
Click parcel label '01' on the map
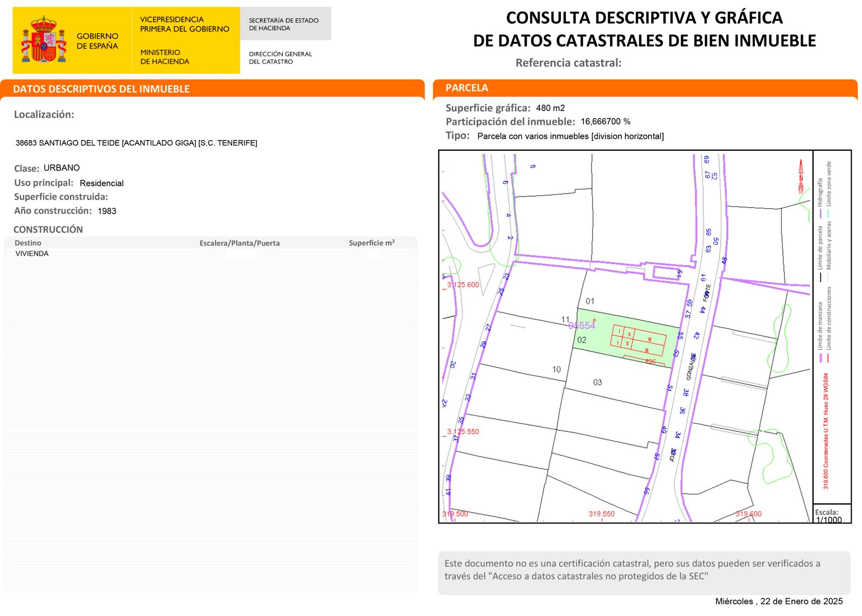[x=590, y=301]
